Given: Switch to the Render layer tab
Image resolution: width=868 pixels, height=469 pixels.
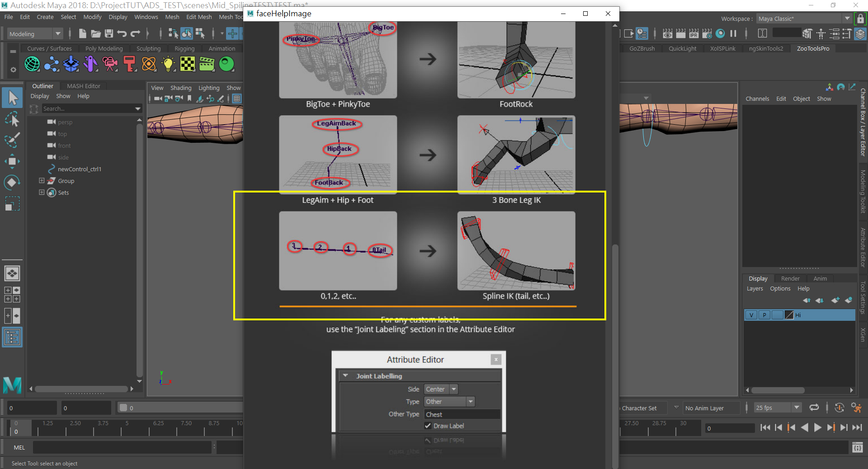Looking at the screenshot, I should click(x=790, y=278).
